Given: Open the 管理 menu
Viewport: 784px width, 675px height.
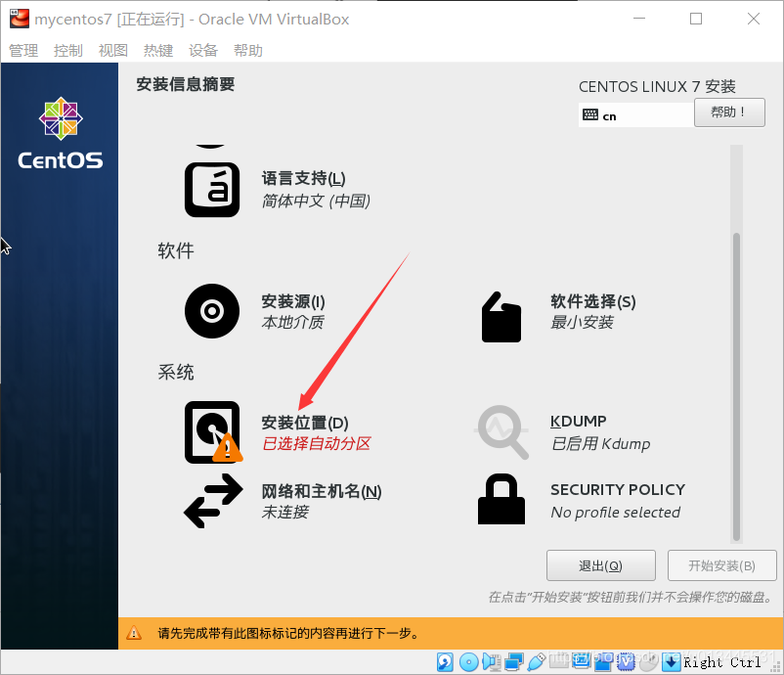Looking at the screenshot, I should coord(23,50).
